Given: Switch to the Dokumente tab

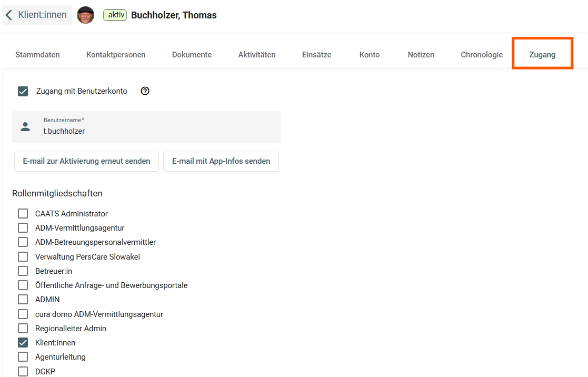Looking at the screenshot, I should click(192, 55).
